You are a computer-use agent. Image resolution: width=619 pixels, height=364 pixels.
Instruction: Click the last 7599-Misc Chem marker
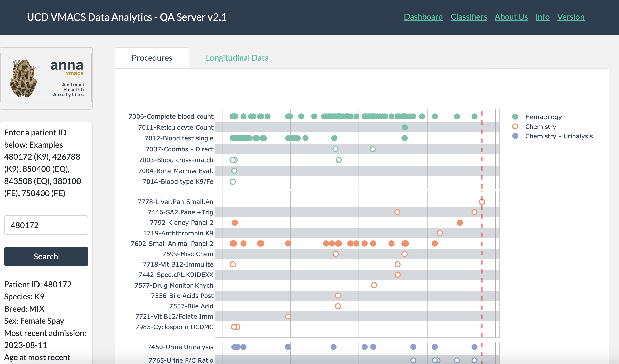tap(404, 254)
